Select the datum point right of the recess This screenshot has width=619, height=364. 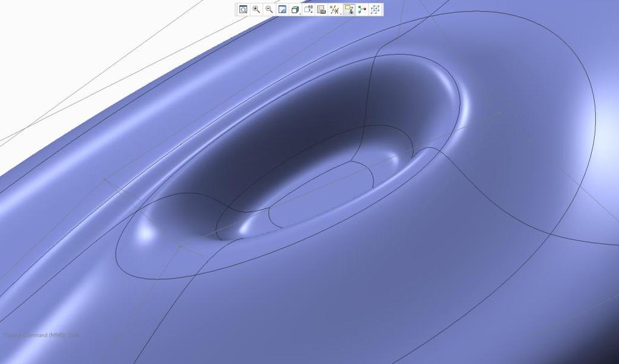point(499,112)
